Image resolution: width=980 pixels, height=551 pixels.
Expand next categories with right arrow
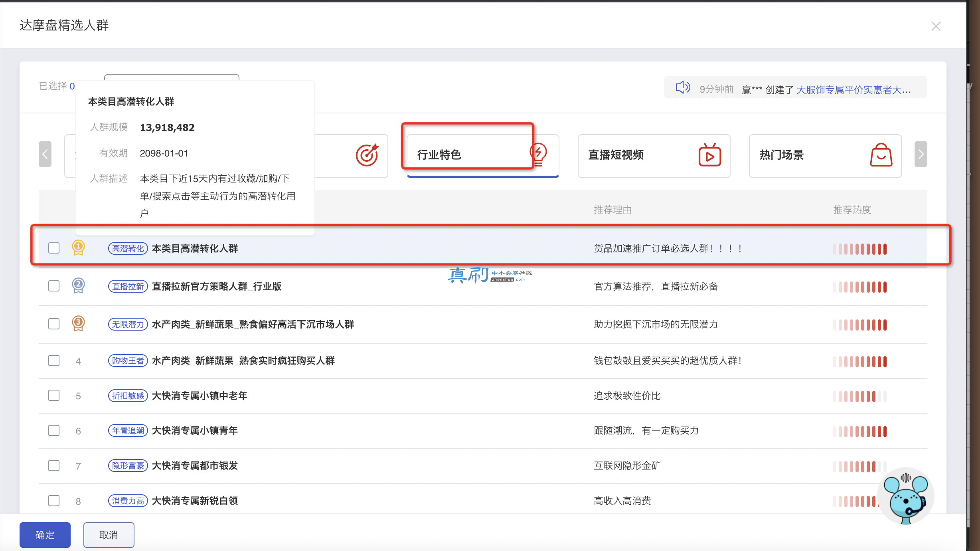[921, 154]
